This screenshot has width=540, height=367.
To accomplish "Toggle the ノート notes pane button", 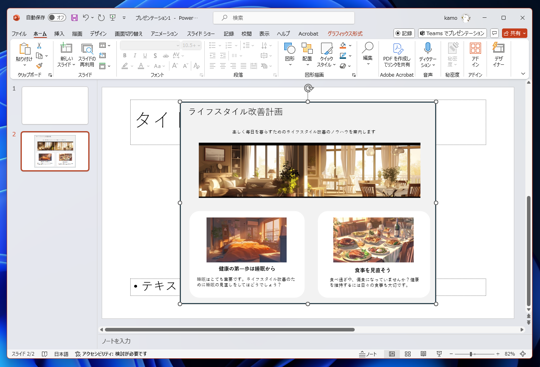I will coord(368,354).
